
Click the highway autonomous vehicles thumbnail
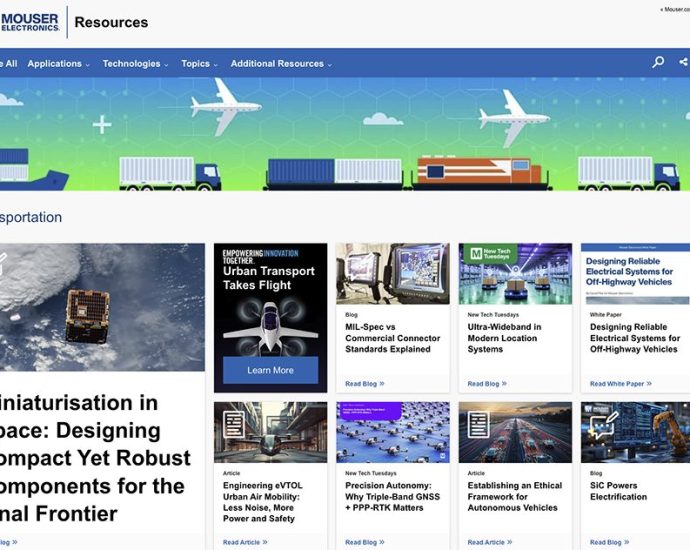(515, 432)
